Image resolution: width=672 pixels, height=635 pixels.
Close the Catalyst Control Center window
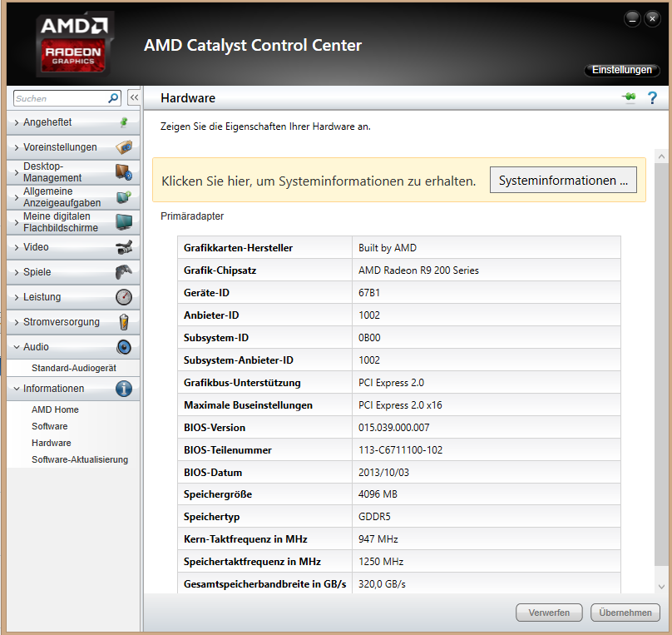point(652,19)
